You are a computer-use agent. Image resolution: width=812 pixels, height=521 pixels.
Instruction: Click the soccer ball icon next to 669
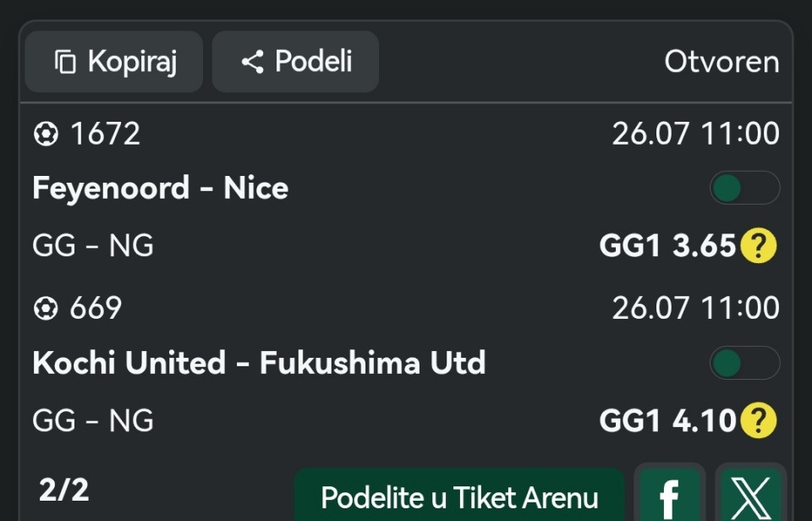tap(46, 309)
